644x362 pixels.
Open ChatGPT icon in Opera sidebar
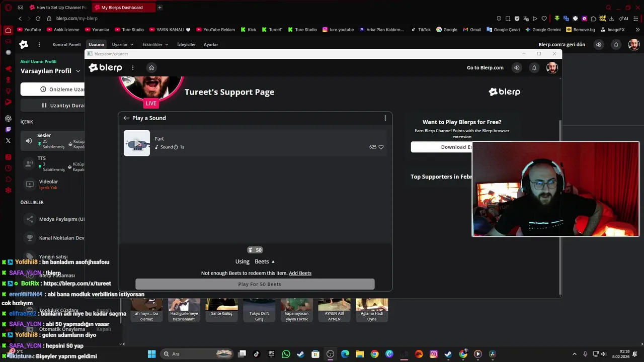(8, 119)
